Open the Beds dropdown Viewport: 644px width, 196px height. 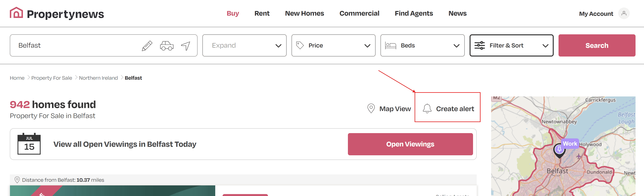coord(422,45)
